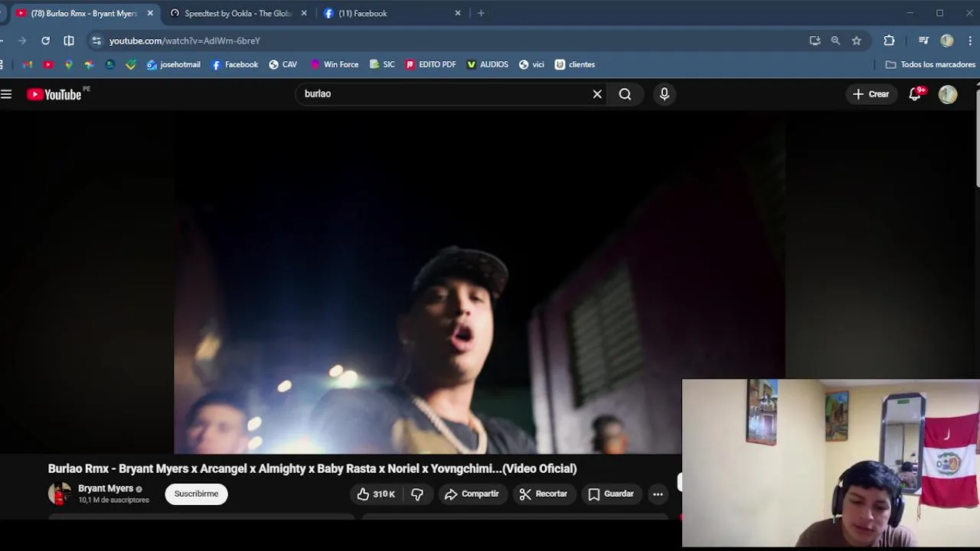980x551 pixels.
Task: Open the CAV bookmark
Action: (283, 64)
